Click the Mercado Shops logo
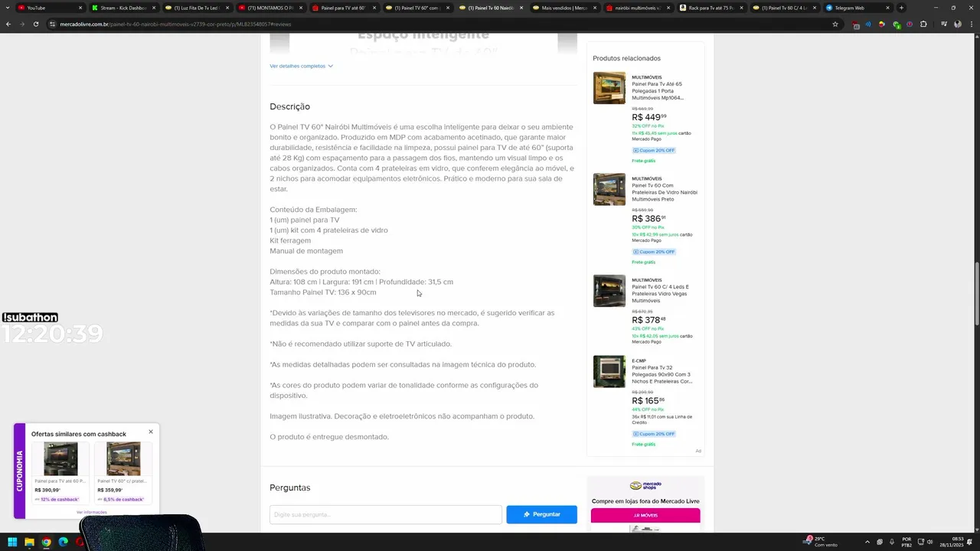Image resolution: width=980 pixels, height=551 pixels. [645, 486]
